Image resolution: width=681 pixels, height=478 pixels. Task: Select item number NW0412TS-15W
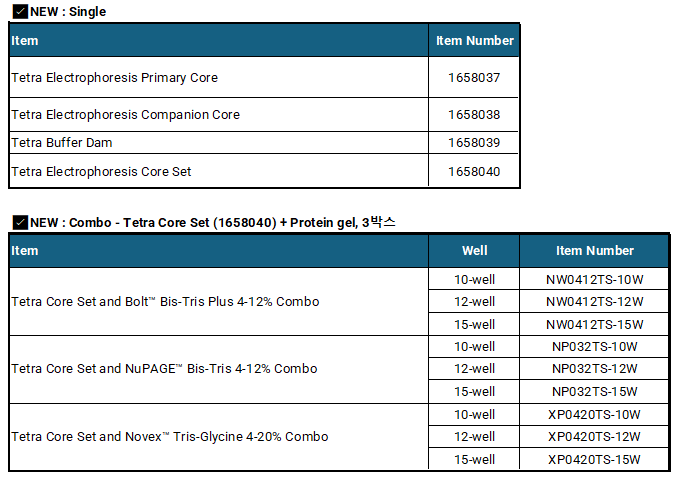tap(594, 324)
